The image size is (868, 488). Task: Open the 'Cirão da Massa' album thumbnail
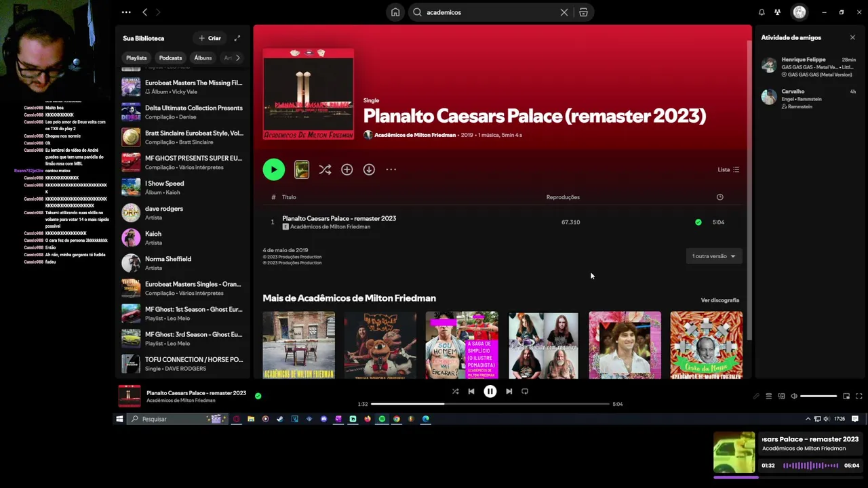coord(706,345)
